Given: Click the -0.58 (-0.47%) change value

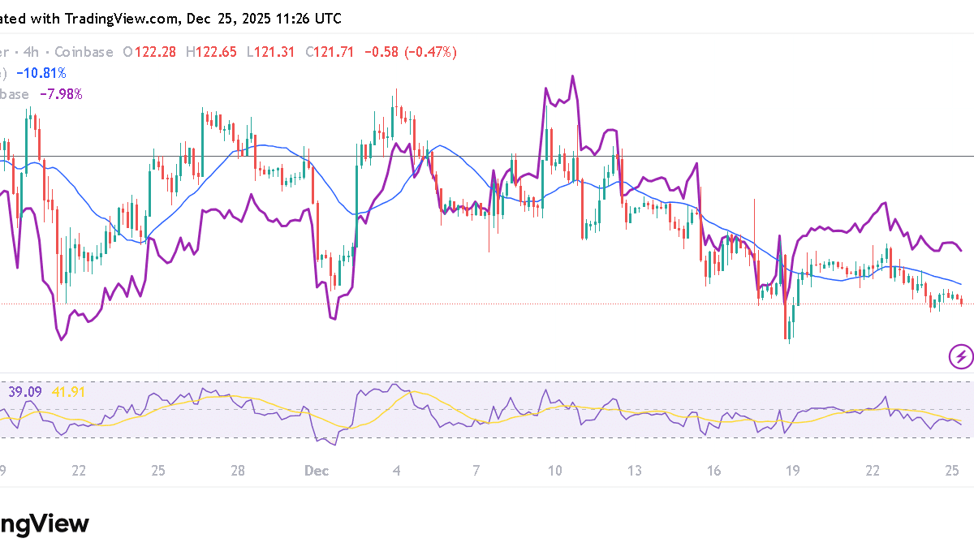Looking at the screenshot, I should point(411,52).
